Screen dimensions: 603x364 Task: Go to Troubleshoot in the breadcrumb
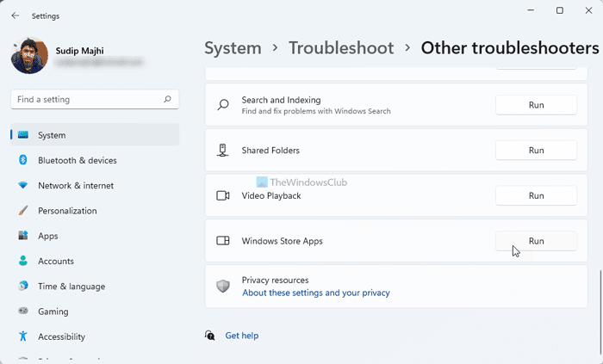(341, 48)
